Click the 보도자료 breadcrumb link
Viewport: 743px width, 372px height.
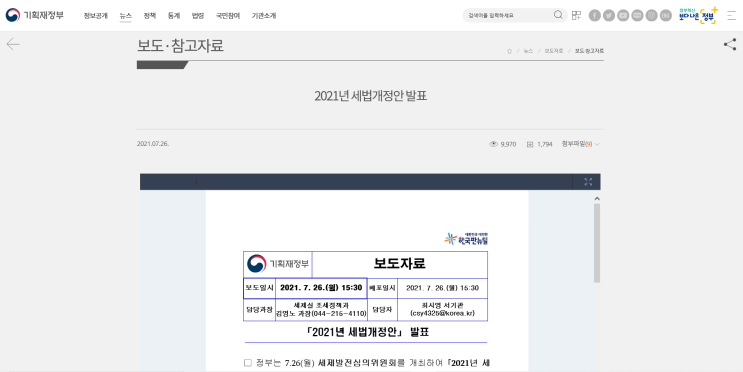pyautogui.click(x=553, y=51)
